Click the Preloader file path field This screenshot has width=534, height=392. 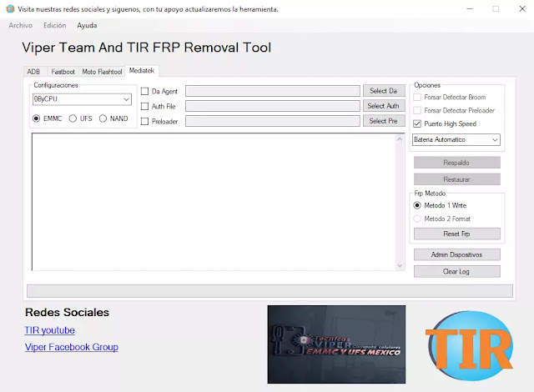[273, 121]
